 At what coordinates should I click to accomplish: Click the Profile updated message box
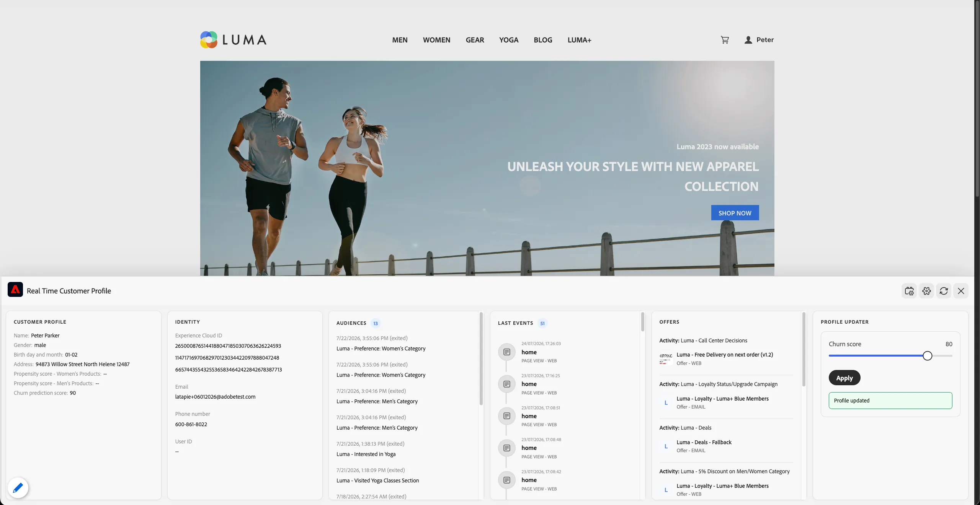(890, 401)
